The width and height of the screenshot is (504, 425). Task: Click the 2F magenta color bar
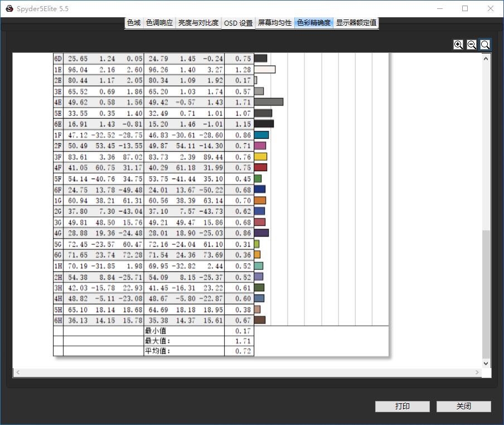(x=260, y=146)
